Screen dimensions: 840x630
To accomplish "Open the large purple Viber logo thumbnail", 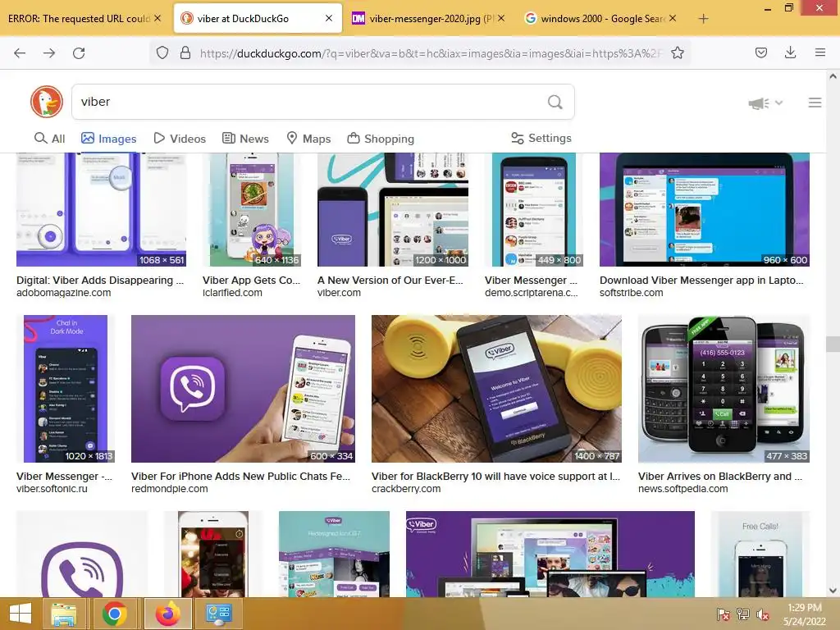I will click(82, 554).
